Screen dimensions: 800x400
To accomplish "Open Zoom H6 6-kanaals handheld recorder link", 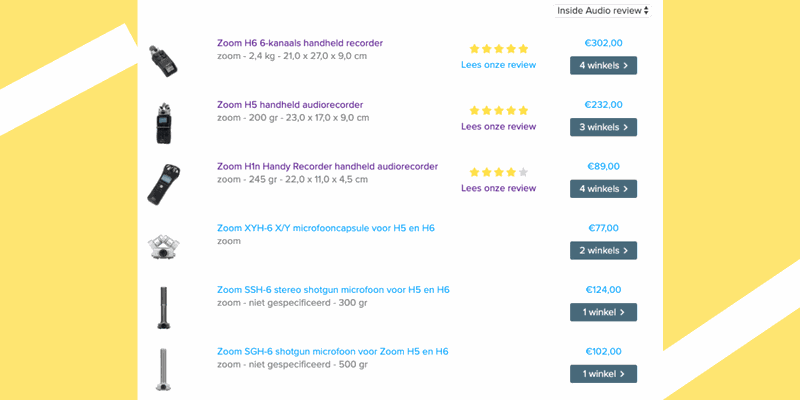I will (300, 43).
